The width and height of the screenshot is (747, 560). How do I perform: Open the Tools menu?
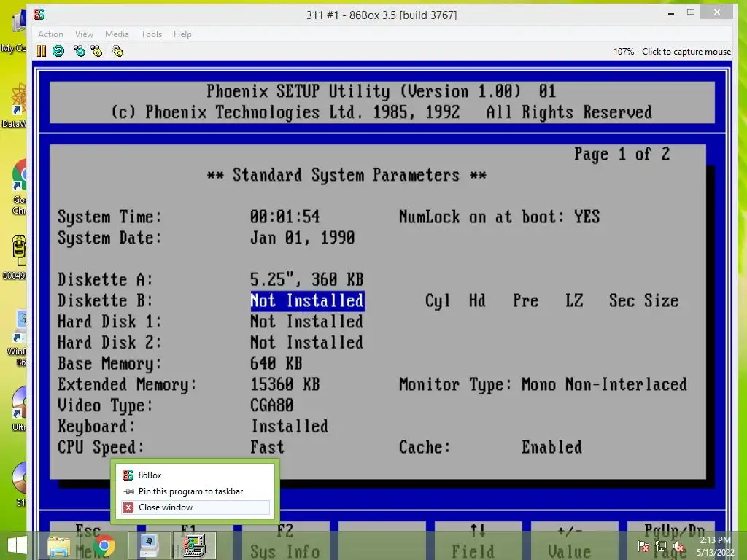coord(151,34)
